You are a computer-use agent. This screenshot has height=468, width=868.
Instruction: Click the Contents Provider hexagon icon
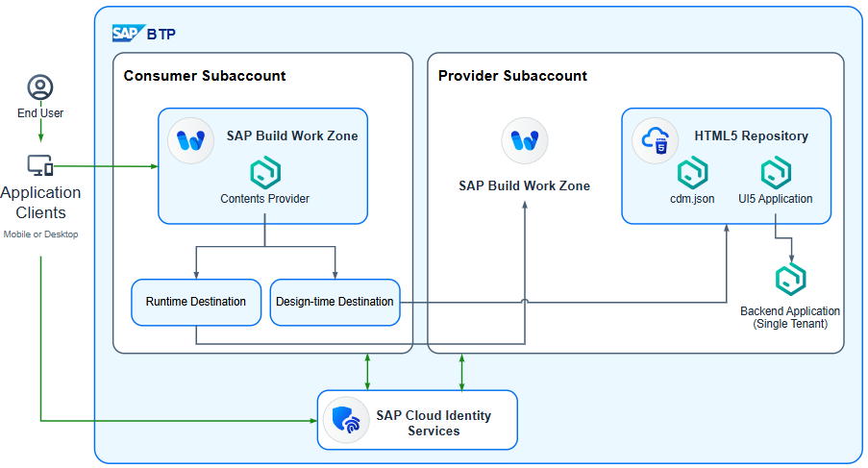tap(265, 173)
